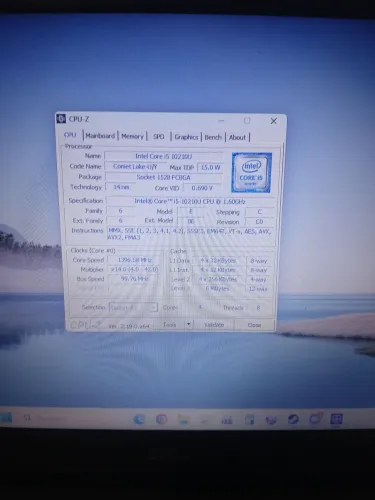This screenshot has width=375, height=500.
Task: Click the Level 2 cache '4 x 256 KBytes'
Action: [x=218, y=279]
